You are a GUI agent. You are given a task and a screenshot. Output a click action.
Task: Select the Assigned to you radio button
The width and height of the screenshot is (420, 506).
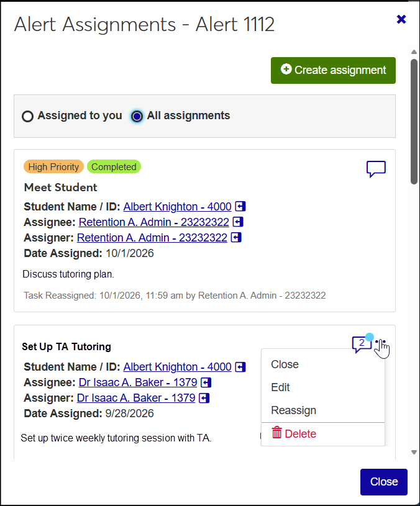click(27, 116)
